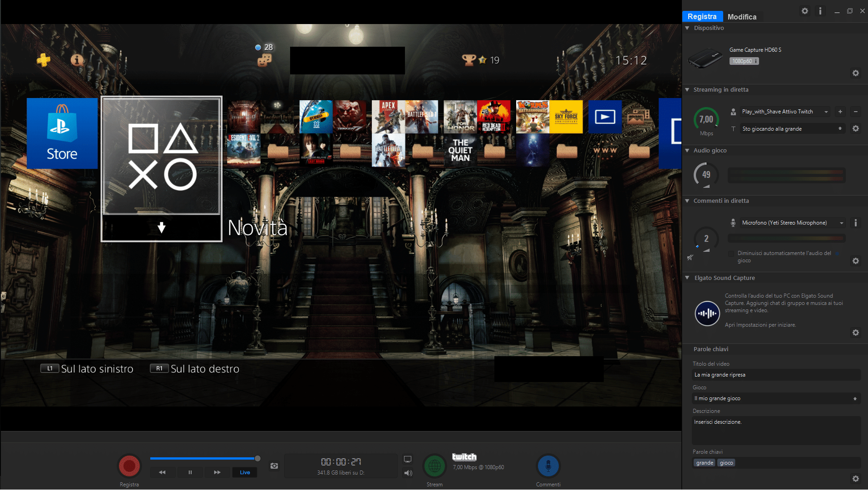Open the stream title 'Sto giocando alla grande' dropdown
This screenshot has width=868, height=490.
pos(792,129)
